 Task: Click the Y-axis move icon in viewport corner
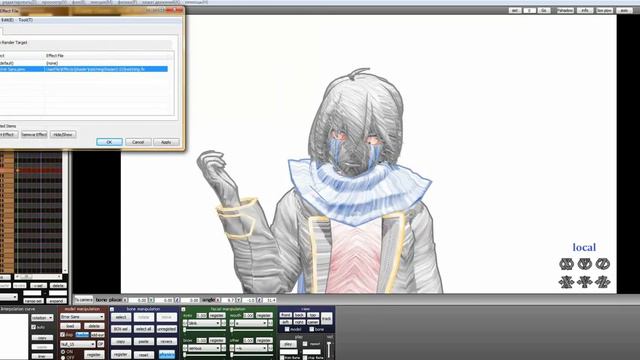click(x=584, y=282)
